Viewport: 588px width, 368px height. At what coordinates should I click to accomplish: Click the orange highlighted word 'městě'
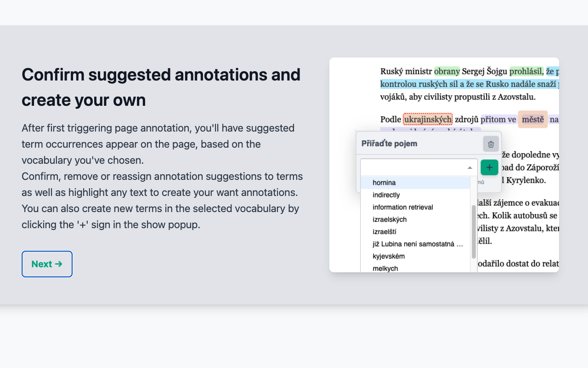coord(532,119)
